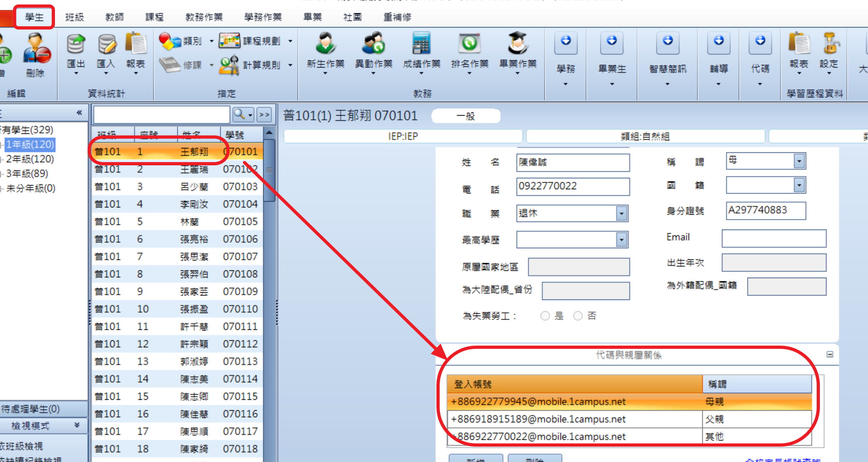Switch to the 學務作業 tab

(x=263, y=17)
